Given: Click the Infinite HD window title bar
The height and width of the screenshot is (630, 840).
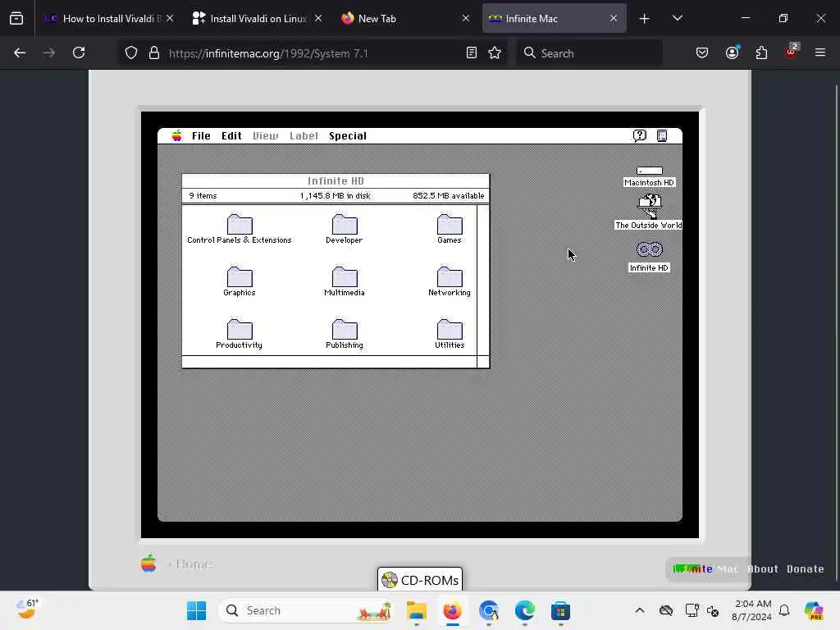Looking at the screenshot, I should tap(336, 181).
